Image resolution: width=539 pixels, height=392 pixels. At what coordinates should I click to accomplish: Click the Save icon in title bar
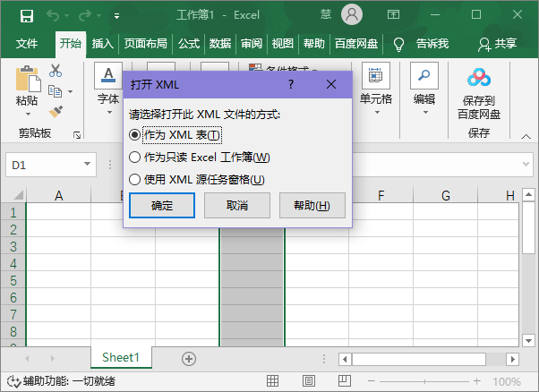click(26, 15)
